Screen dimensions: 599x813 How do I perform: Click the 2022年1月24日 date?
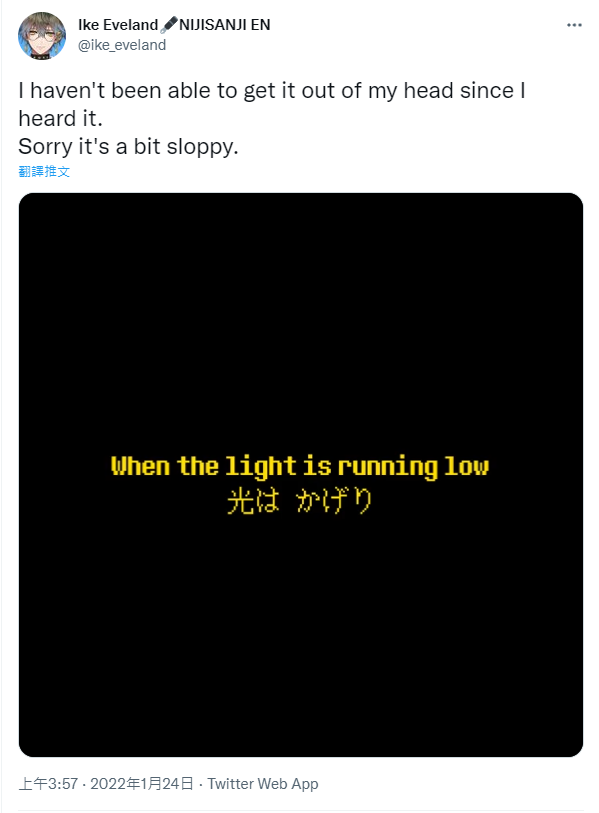[142, 783]
